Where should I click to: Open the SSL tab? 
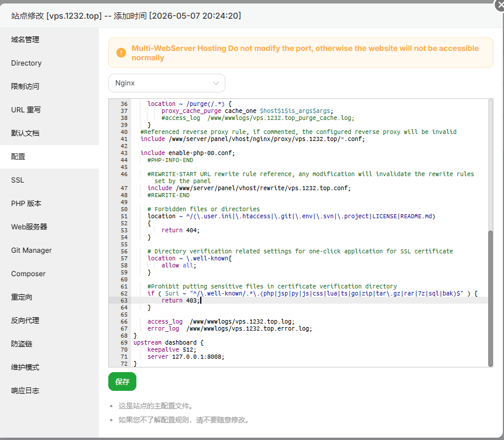click(18, 180)
